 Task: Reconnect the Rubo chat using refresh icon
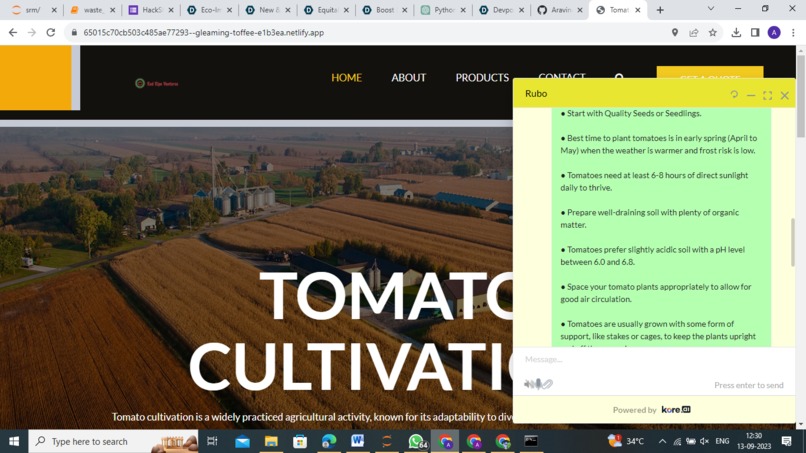pos(734,94)
